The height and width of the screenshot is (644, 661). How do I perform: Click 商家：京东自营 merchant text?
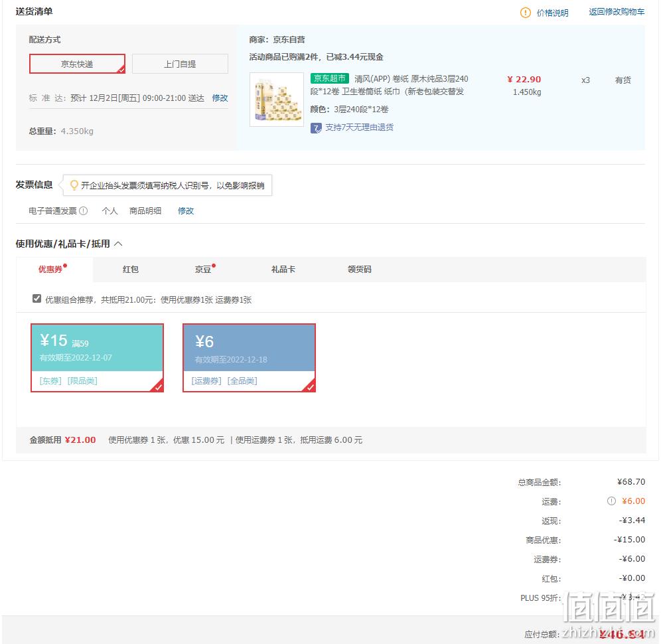(277, 40)
